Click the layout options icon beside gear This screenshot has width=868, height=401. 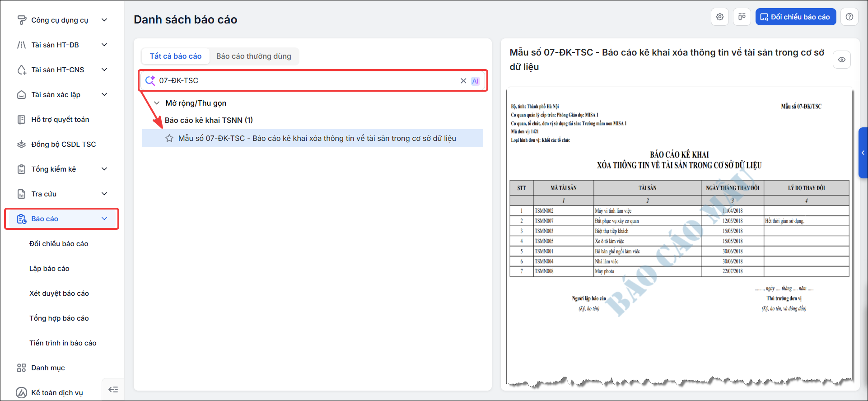(742, 17)
